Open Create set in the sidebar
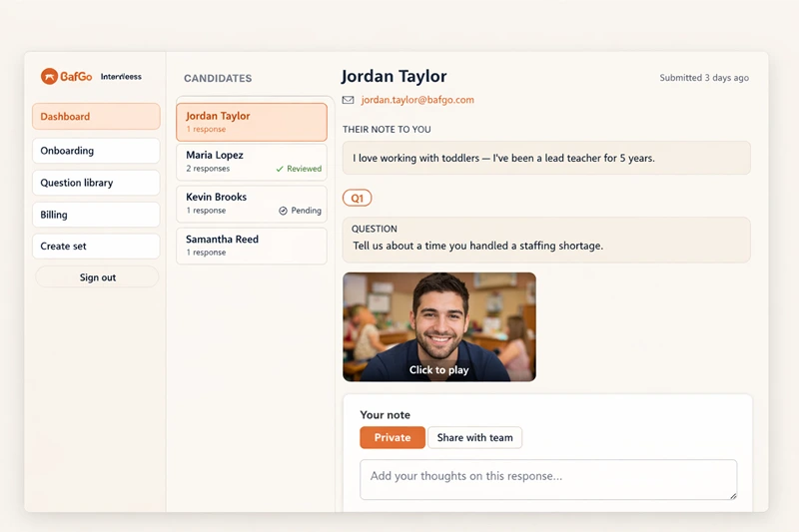The image size is (799, 532). 96,247
